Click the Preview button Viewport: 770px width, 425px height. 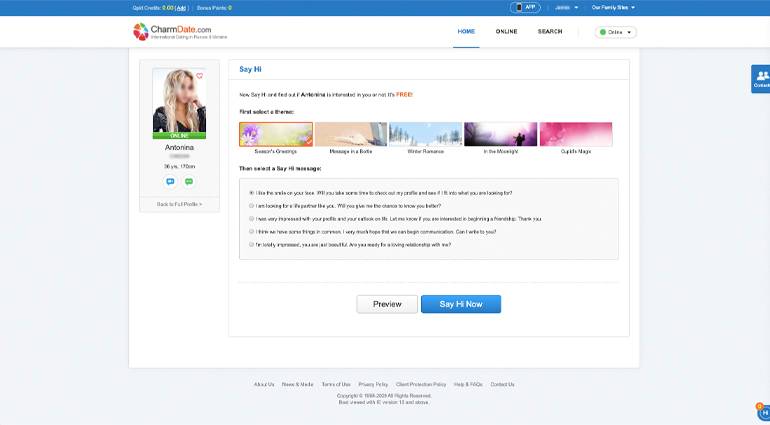(387, 304)
